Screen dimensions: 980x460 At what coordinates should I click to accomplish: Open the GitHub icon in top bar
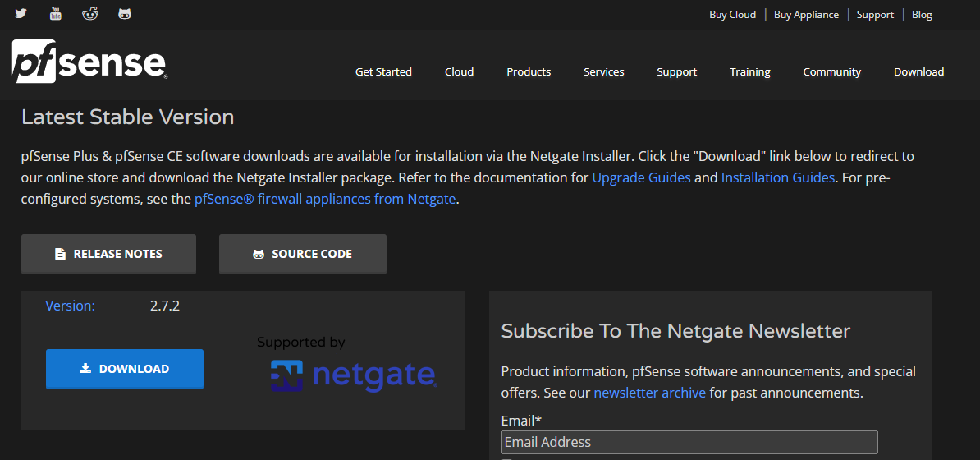(125, 13)
